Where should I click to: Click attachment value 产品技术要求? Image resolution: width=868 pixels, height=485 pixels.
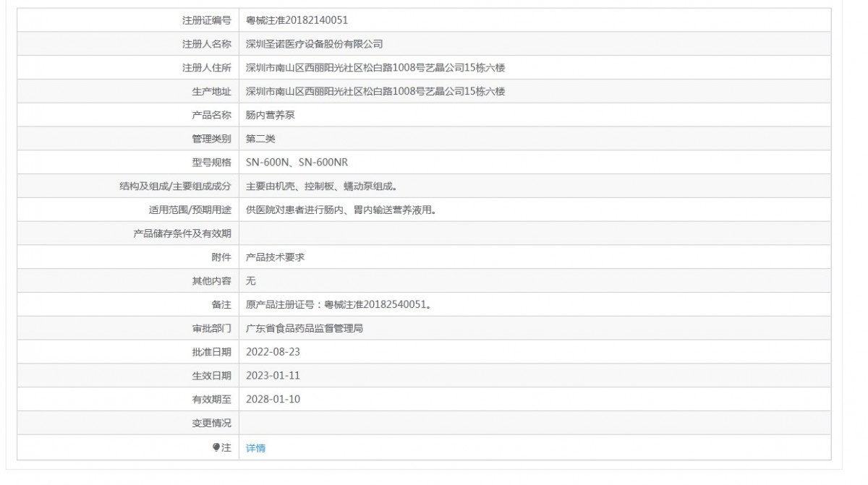pyautogui.click(x=275, y=257)
